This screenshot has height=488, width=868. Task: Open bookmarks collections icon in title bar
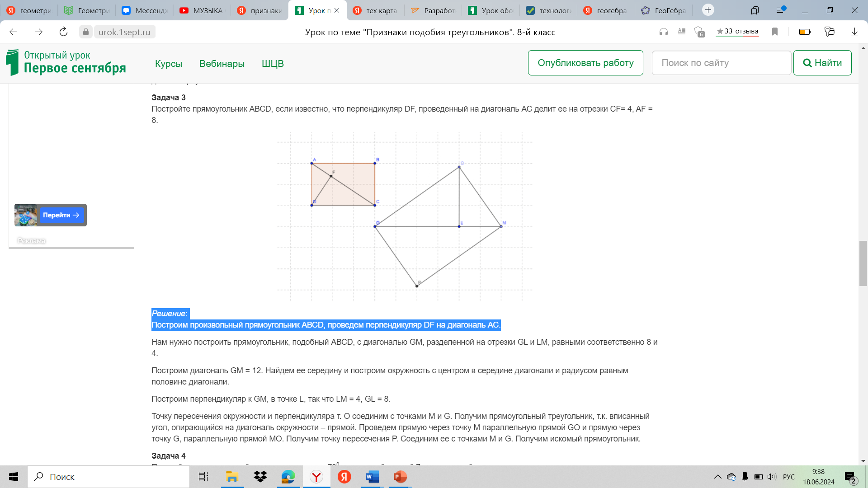tap(755, 10)
